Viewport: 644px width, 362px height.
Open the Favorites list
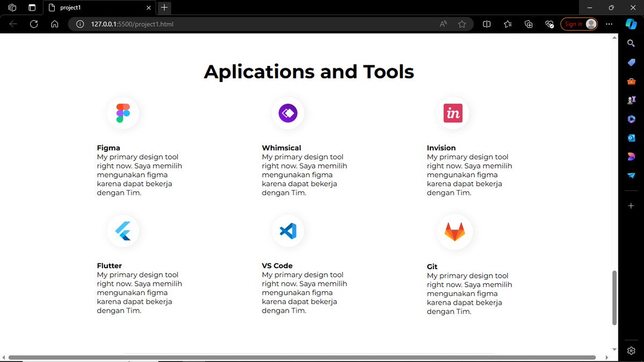pos(507,24)
